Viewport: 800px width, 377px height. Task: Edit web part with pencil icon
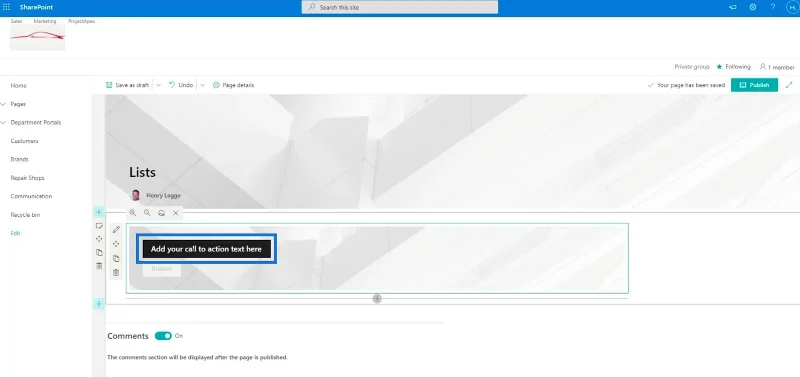[116, 230]
